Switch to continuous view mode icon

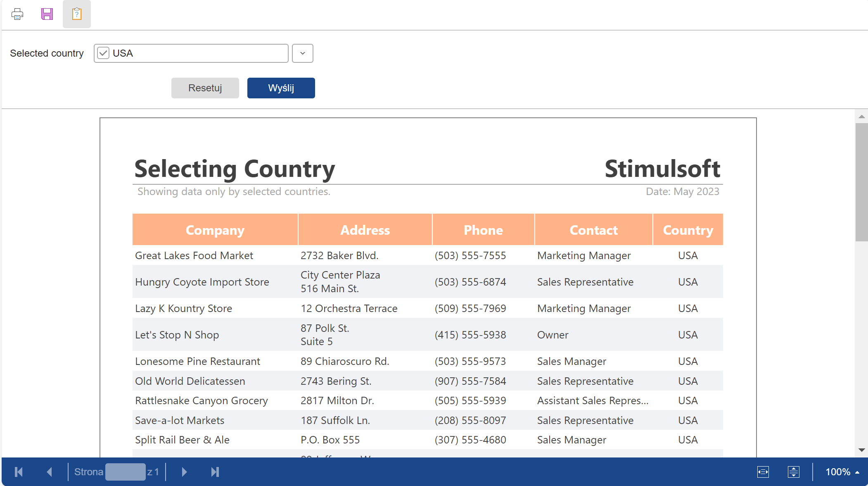click(793, 472)
